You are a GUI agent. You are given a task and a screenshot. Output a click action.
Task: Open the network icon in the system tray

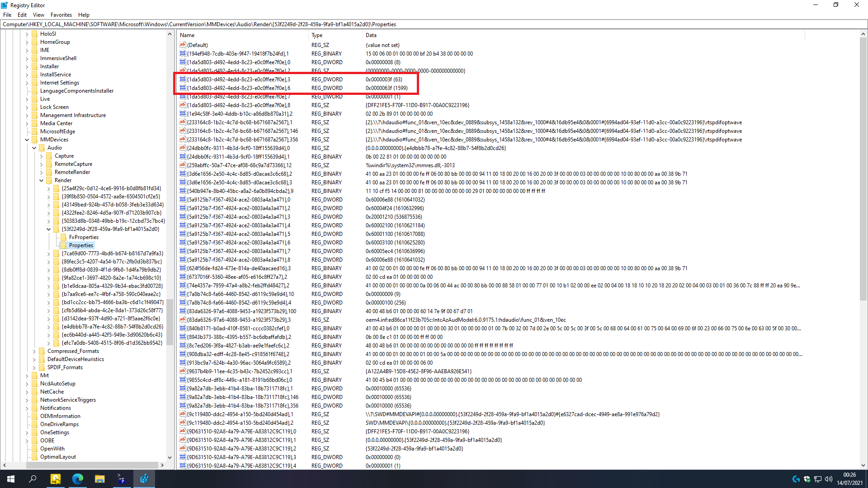click(818, 479)
